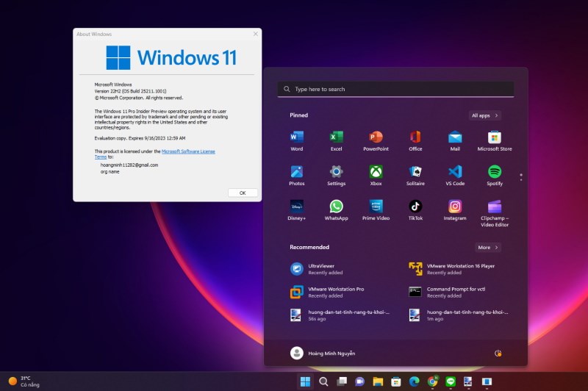
Task: Expand the All apps list
Action: click(485, 115)
